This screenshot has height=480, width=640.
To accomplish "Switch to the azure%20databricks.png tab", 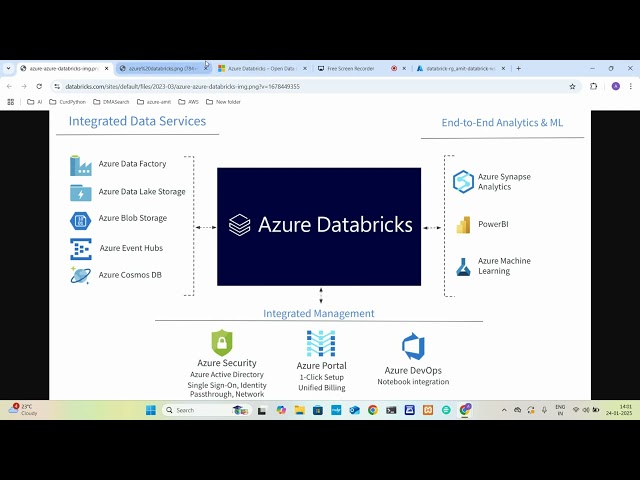I will 163,69.
